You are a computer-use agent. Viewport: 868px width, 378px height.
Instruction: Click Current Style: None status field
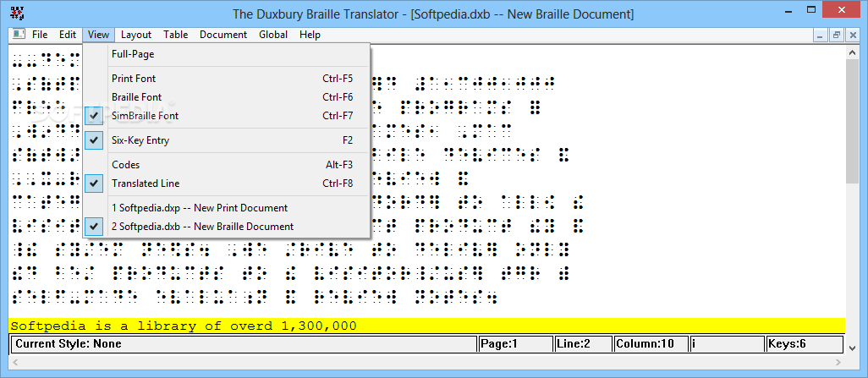click(x=244, y=343)
